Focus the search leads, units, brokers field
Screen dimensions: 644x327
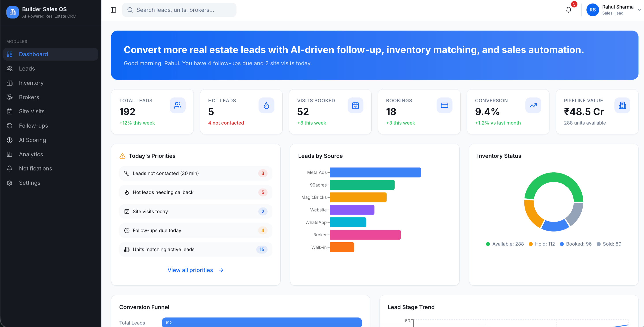179,10
